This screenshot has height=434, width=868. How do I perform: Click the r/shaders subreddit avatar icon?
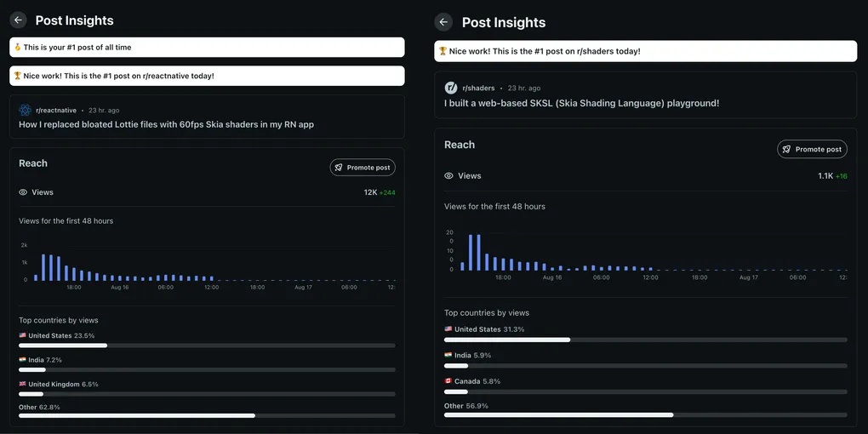(451, 88)
